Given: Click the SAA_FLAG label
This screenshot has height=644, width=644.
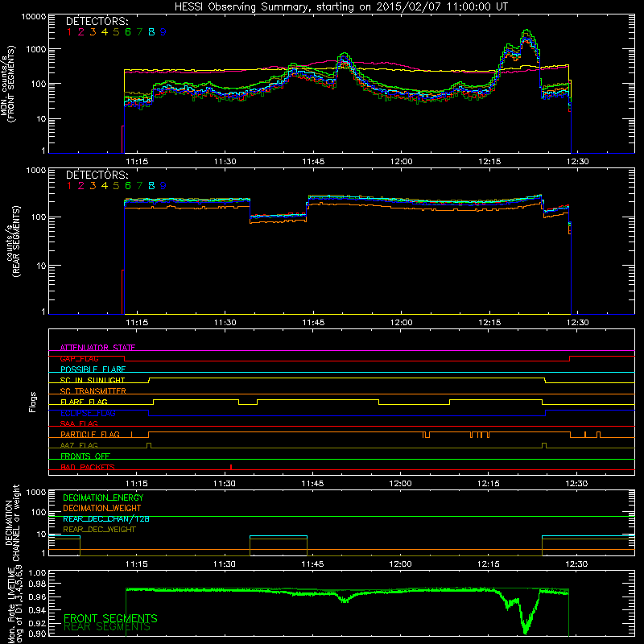Looking at the screenshot, I should coord(79,423).
